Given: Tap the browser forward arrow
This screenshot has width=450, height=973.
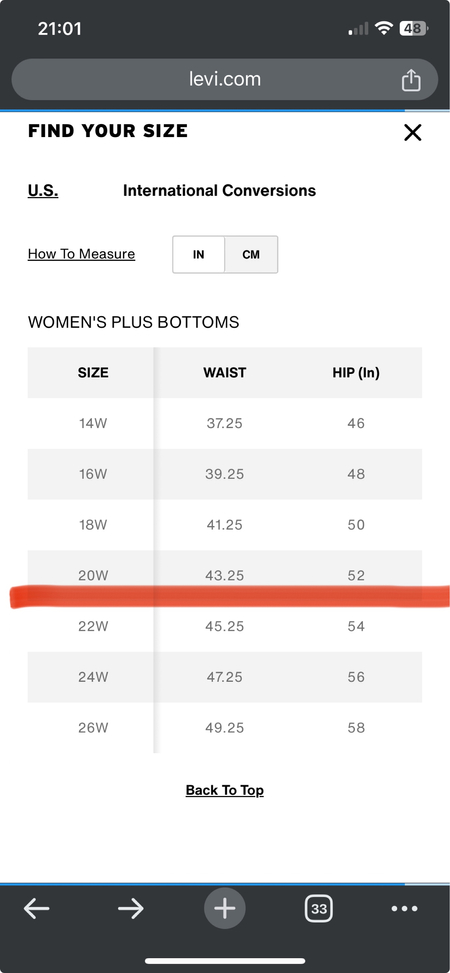Looking at the screenshot, I should [130, 909].
